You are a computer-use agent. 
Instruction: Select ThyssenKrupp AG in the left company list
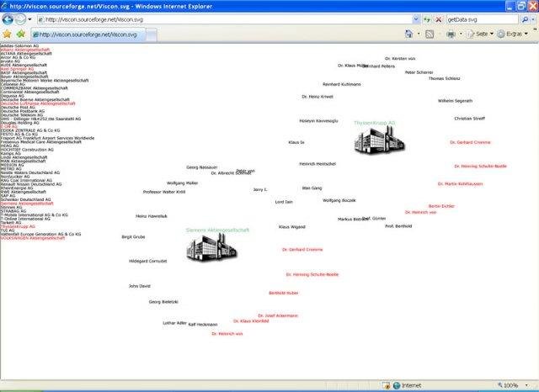click(18, 226)
